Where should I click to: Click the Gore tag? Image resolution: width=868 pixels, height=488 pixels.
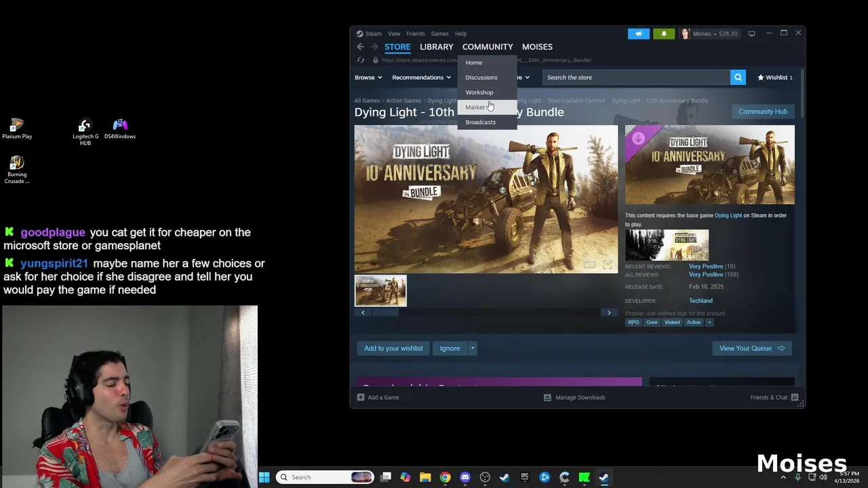tap(652, 323)
